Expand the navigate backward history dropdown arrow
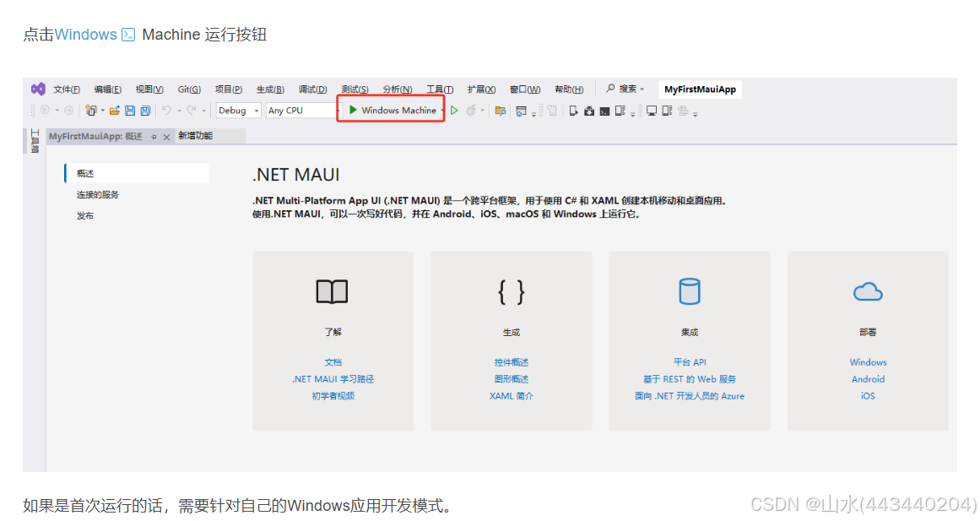Image resolution: width=980 pixels, height=521 pixels. [57, 111]
